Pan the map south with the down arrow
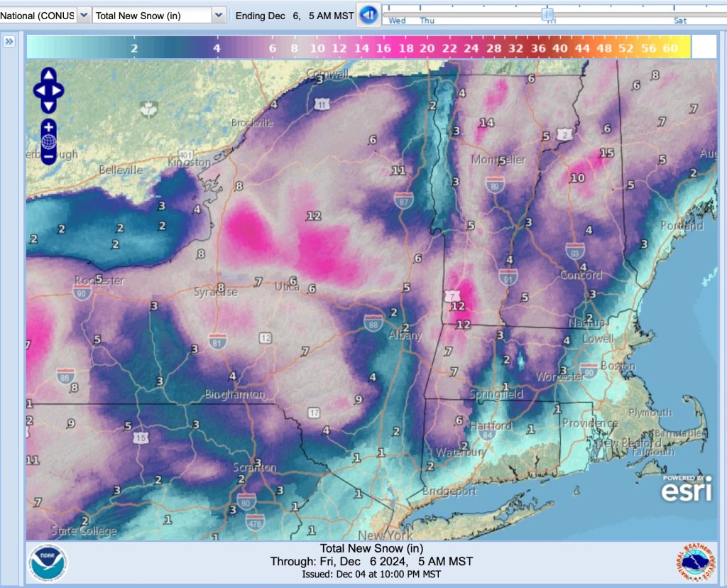 pos(48,106)
